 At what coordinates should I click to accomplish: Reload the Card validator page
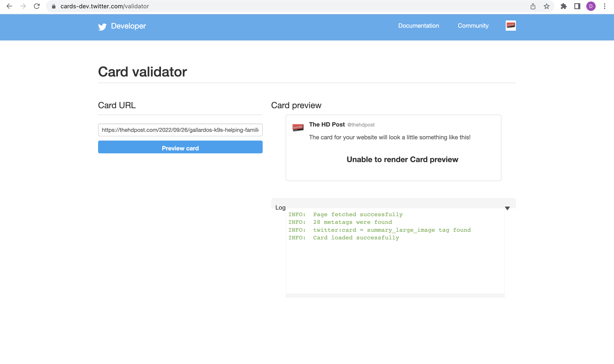click(37, 6)
